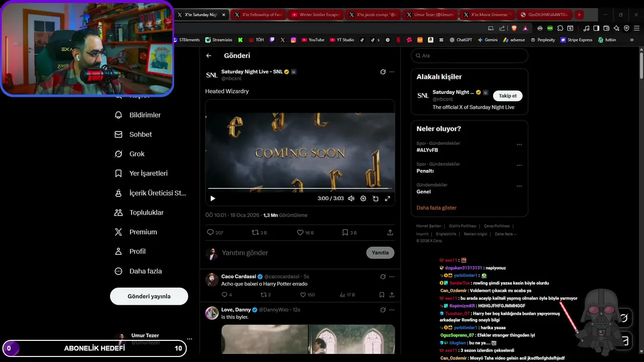Mute the video with the volume icon

point(351,199)
